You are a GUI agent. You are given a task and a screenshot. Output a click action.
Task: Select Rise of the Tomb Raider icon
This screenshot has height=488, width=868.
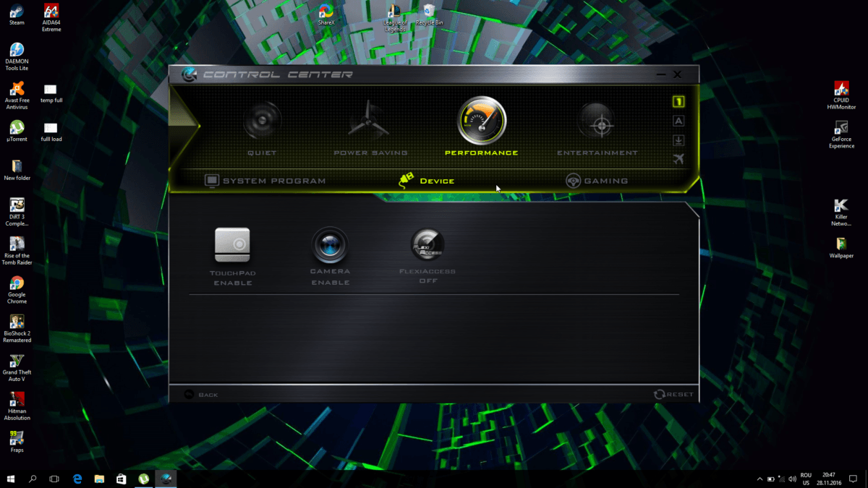(x=17, y=252)
